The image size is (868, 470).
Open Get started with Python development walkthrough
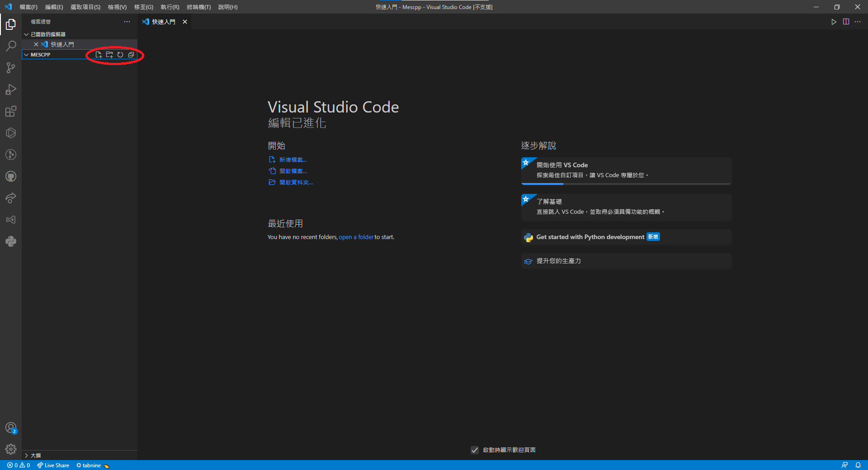coord(626,237)
